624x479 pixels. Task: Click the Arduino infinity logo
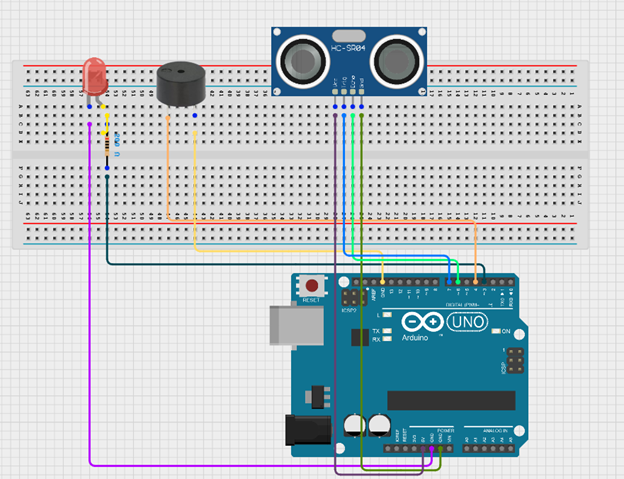(422, 322)
